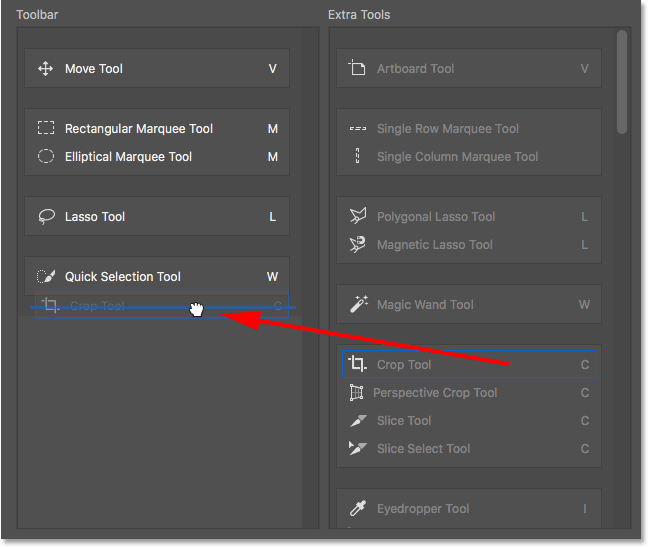The width and height of the screenshot is (648, 547).
Task: Select Magic Wand Tool label
Action: tap(425, 304)
